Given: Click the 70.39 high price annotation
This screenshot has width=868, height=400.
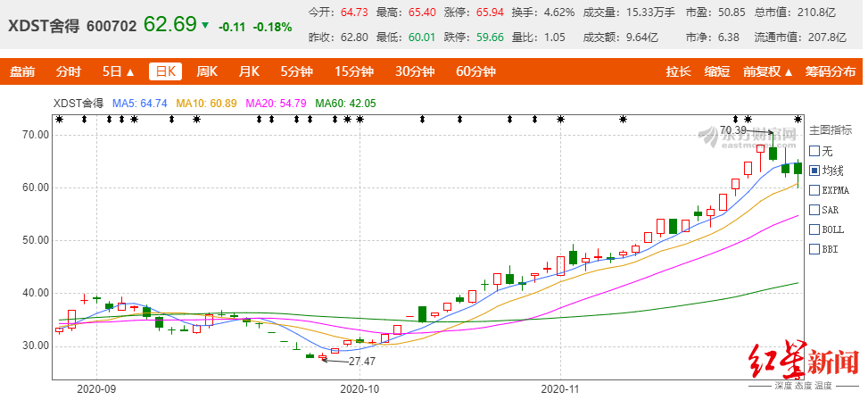Looking at the screenshot, I should (733, 130).
